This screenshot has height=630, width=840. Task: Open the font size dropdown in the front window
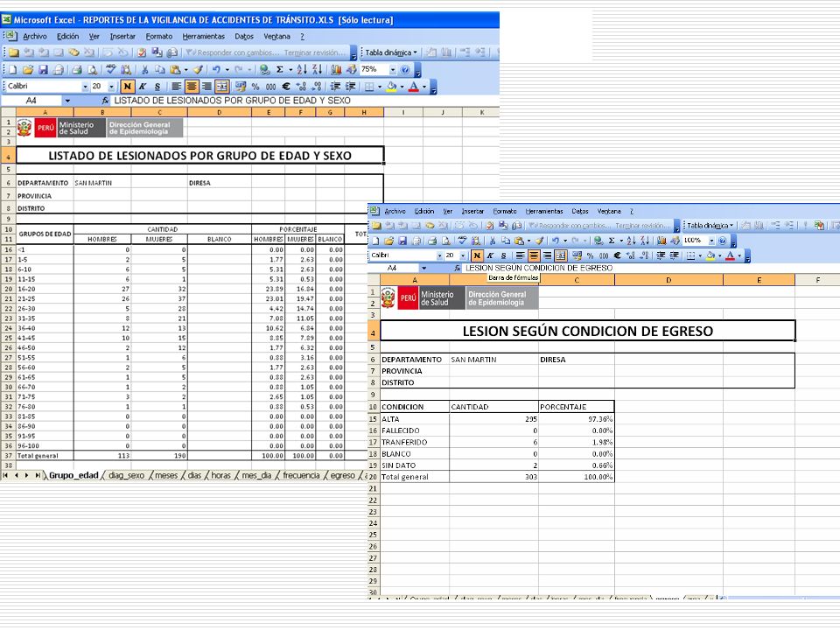click(x=463, y=255)
